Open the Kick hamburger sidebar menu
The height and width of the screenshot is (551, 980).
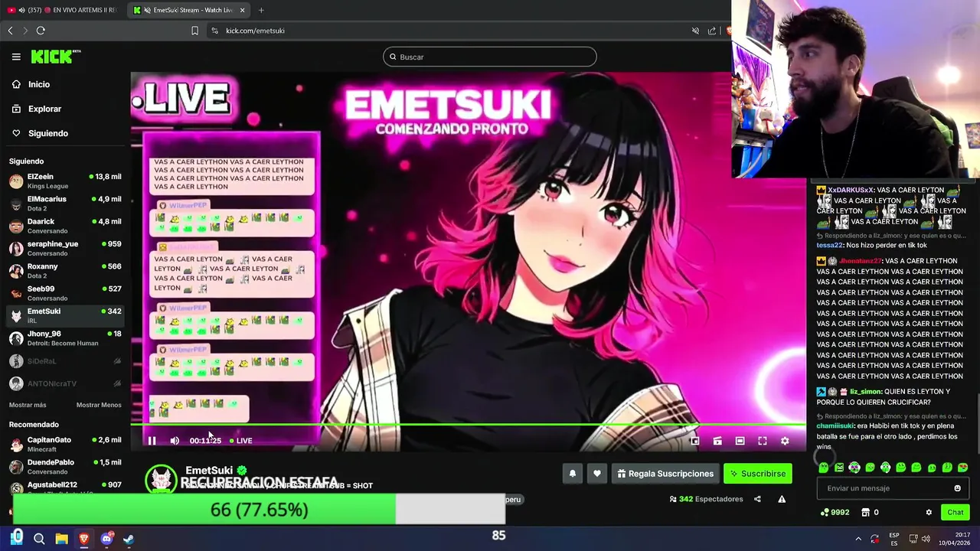[x=16, y=57]
